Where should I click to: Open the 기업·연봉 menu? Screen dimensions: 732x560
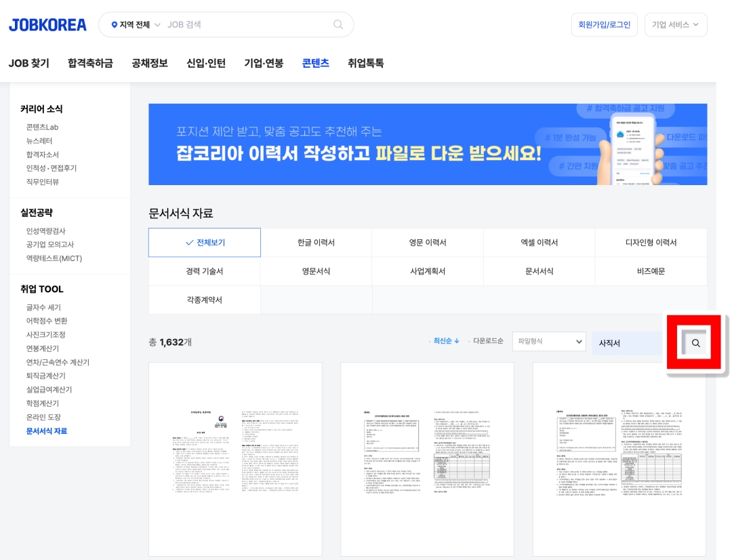(x=264, y=63)
